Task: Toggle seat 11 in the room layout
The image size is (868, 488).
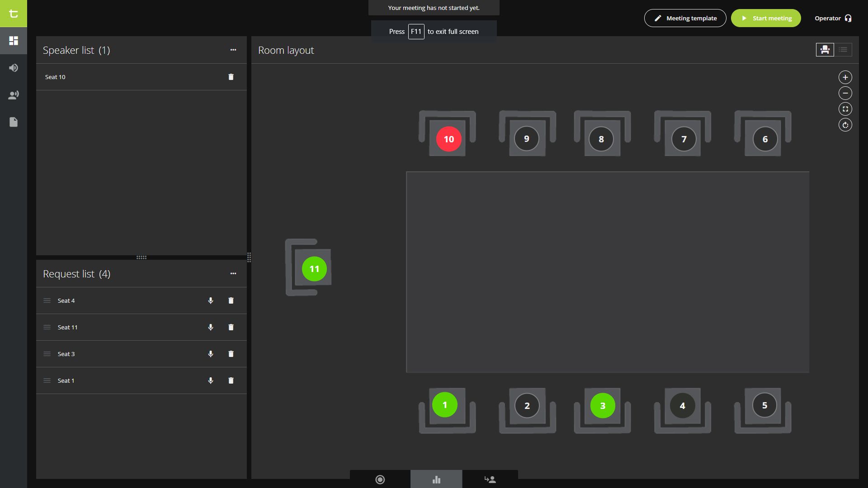Action: [x=314, y=269]
